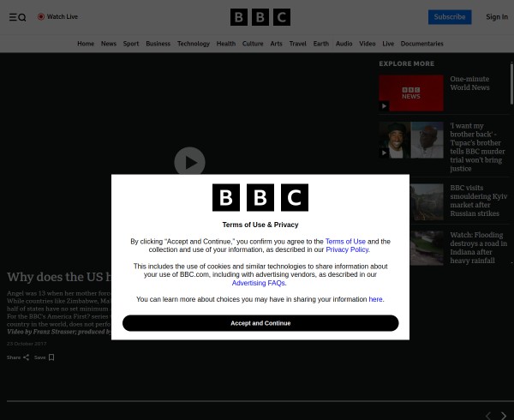Play the main video
514x420 pixels.
189,162
